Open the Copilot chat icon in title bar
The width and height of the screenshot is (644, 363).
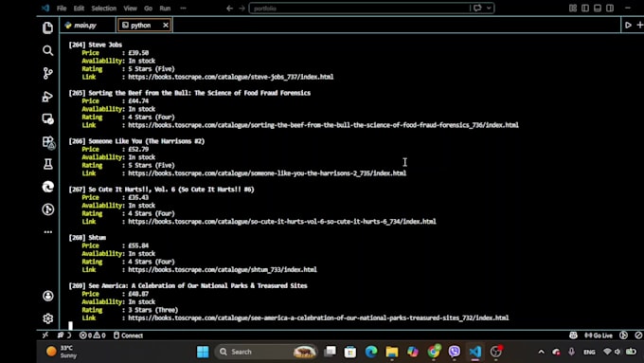477,8
